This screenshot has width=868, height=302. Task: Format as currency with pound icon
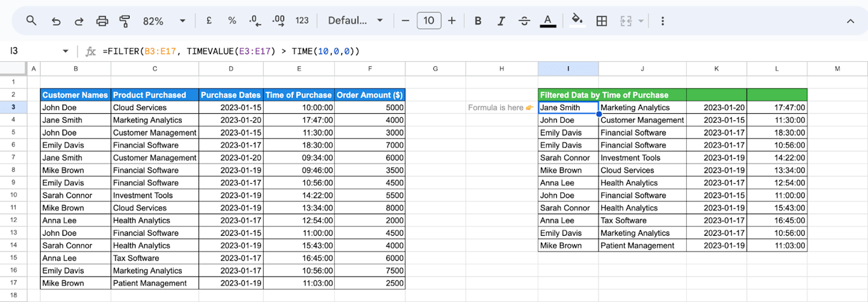click(208, 21)
